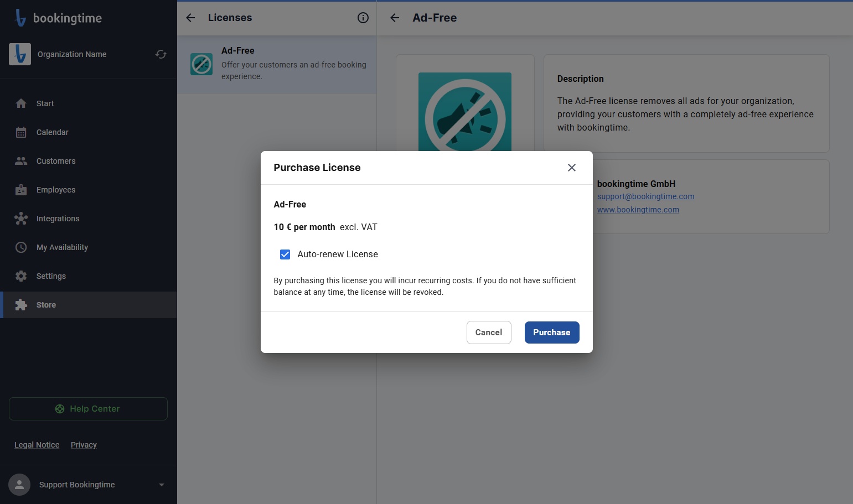
Task: Open the Privacy link
Action: pos(84,445)
